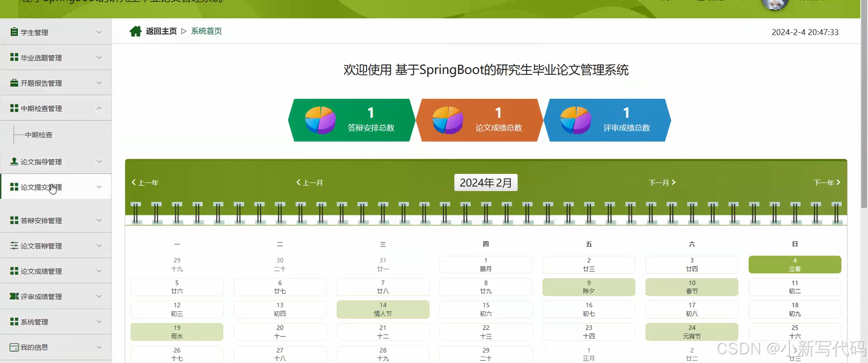Click the datetime 2024-2-4 20:47:33
Screen dimensions: 868x363
click(805, 32)
